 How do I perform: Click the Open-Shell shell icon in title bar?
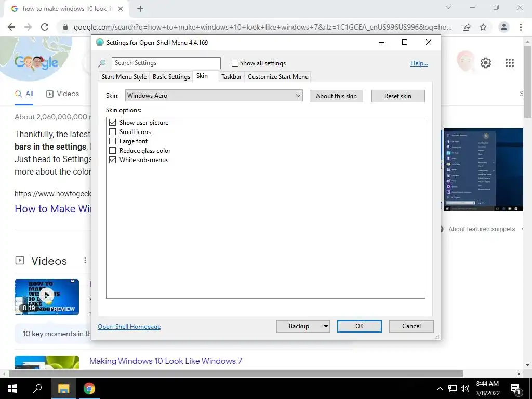[x=99, y=43]
